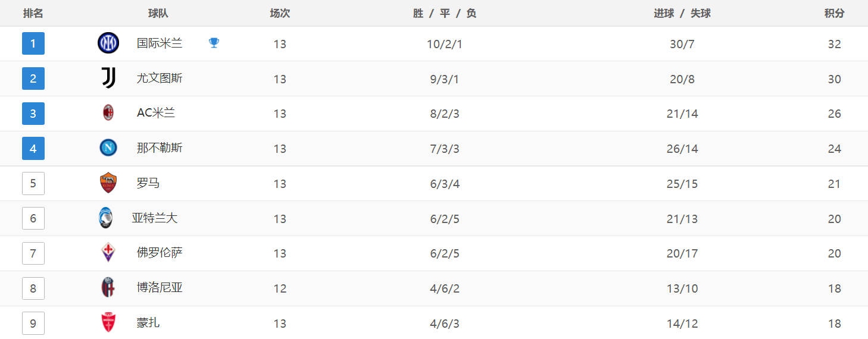The height and width of the screenshot is (339, 868).
Task: Click the Monza club crest
Action: click(x=108, y=323)
